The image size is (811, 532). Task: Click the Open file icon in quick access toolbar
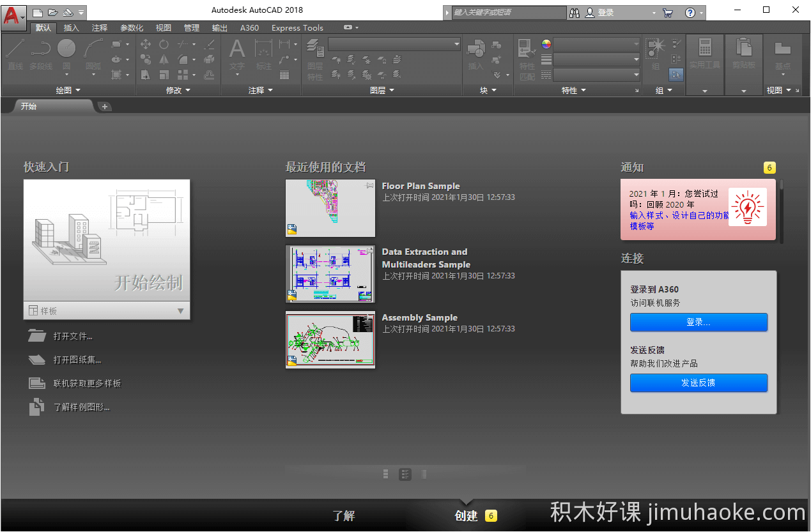(x=52, y=12)
